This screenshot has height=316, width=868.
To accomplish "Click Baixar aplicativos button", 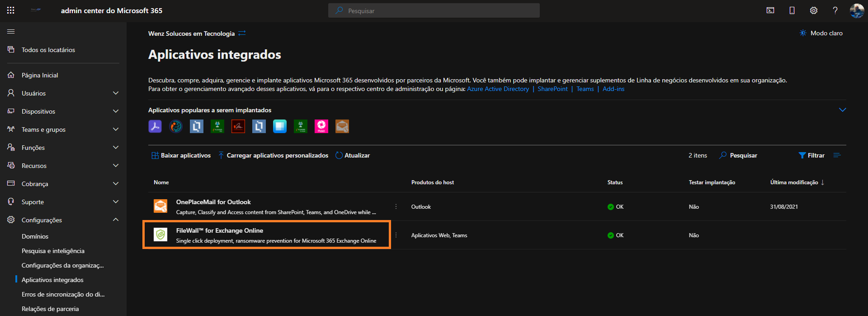I will pos(181,155).
